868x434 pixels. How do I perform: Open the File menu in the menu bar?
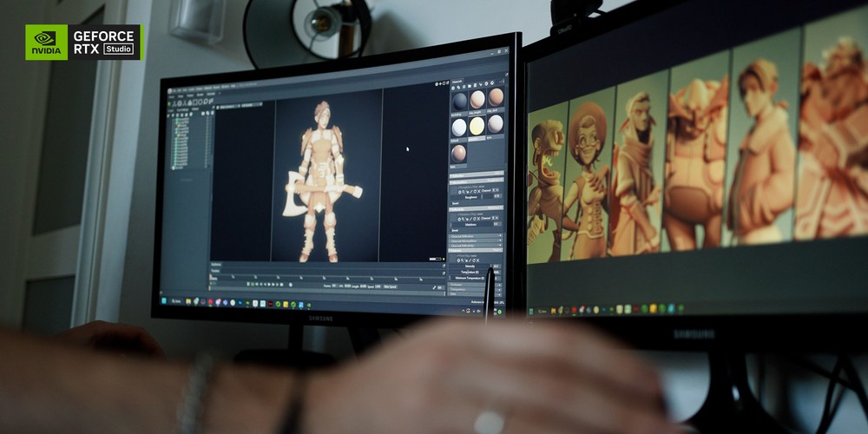174,91
